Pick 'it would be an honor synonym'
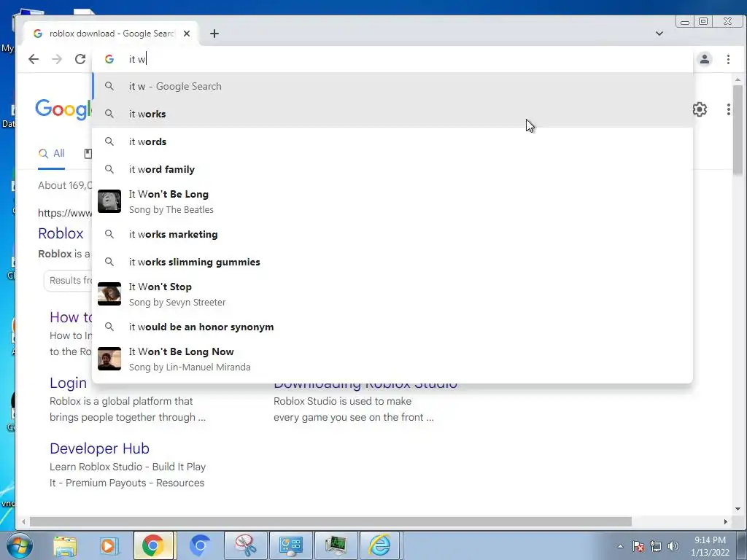The width and height of the screenshot is (747, 560). click(x=392, y=327)
